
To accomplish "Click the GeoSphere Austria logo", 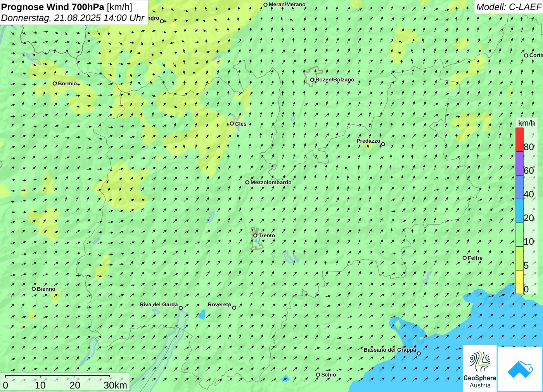I will (480, 368).
